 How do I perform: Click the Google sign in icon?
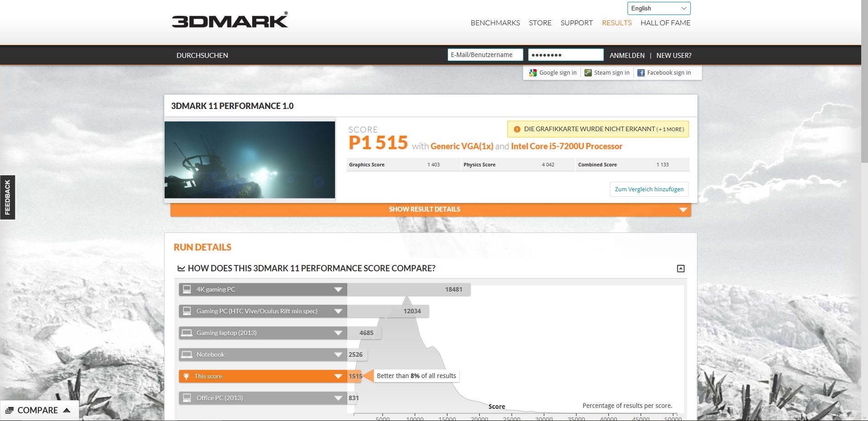[533, 73]
